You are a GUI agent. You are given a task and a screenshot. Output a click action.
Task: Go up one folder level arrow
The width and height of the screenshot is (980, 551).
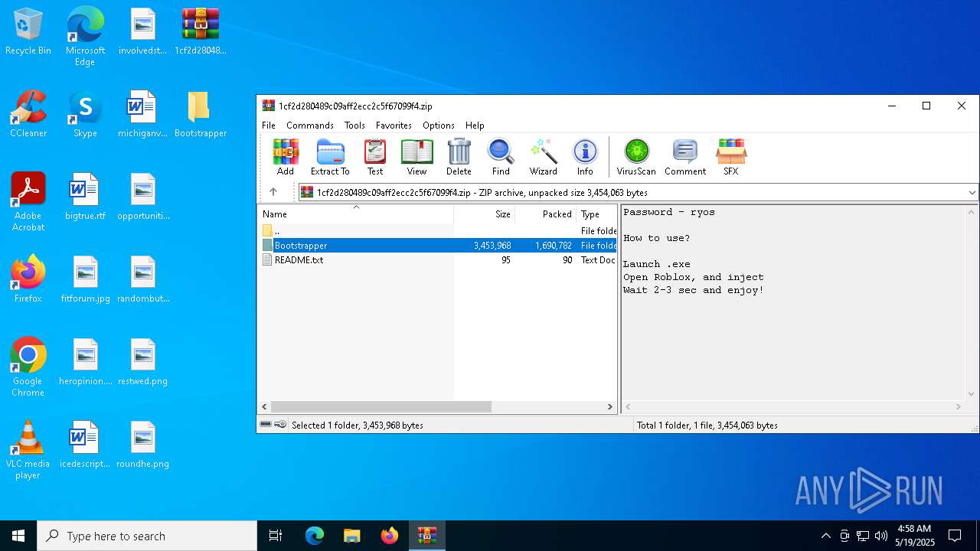point(273,192)
